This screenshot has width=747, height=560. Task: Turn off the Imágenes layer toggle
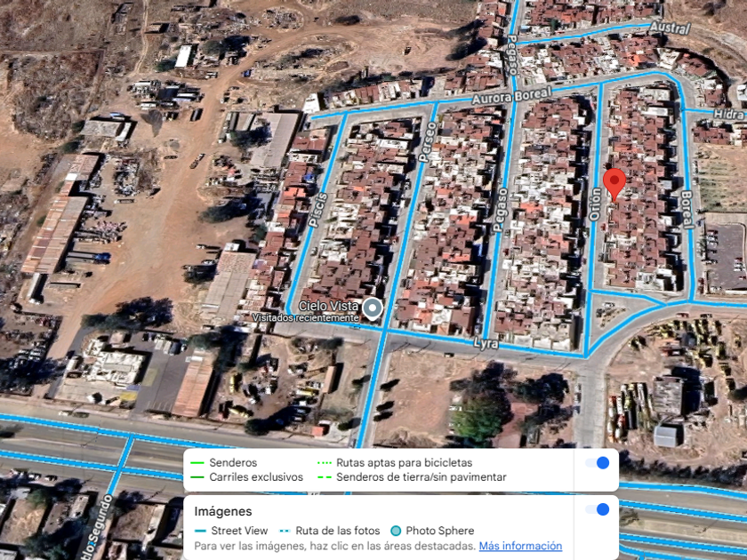click(x=598, y=509)
